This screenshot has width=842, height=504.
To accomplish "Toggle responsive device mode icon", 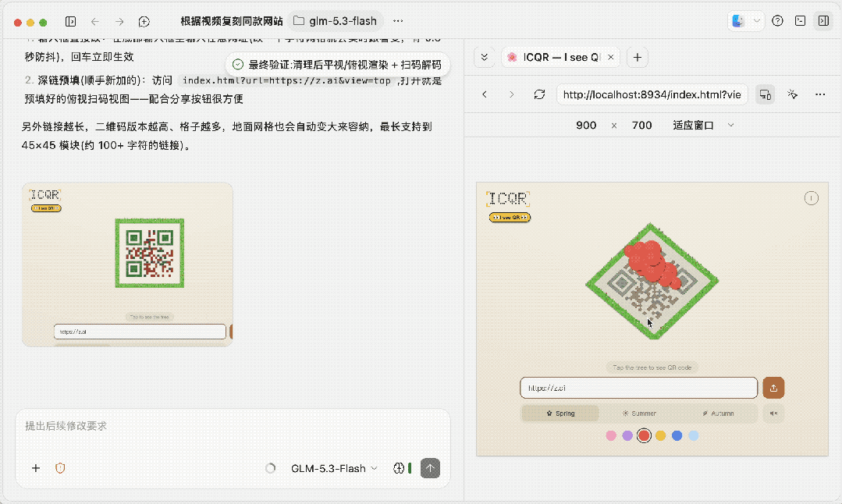I will (766, 94).
